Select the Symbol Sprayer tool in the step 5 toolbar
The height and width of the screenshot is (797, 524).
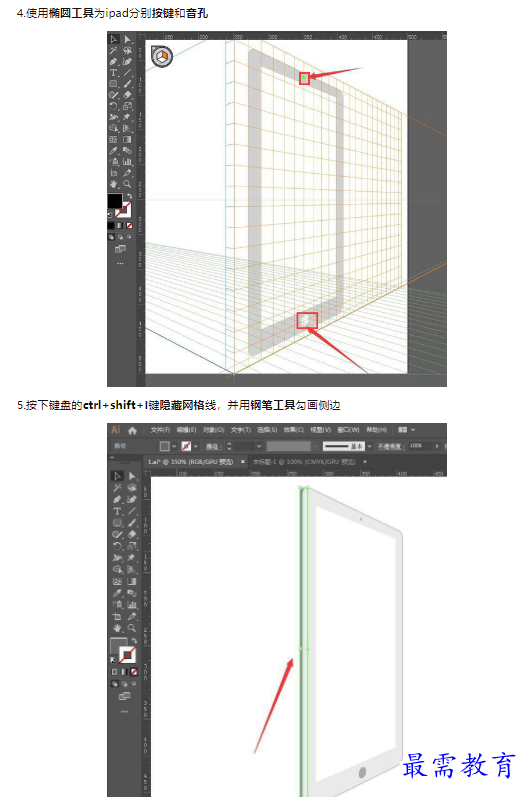pos(117,604)
